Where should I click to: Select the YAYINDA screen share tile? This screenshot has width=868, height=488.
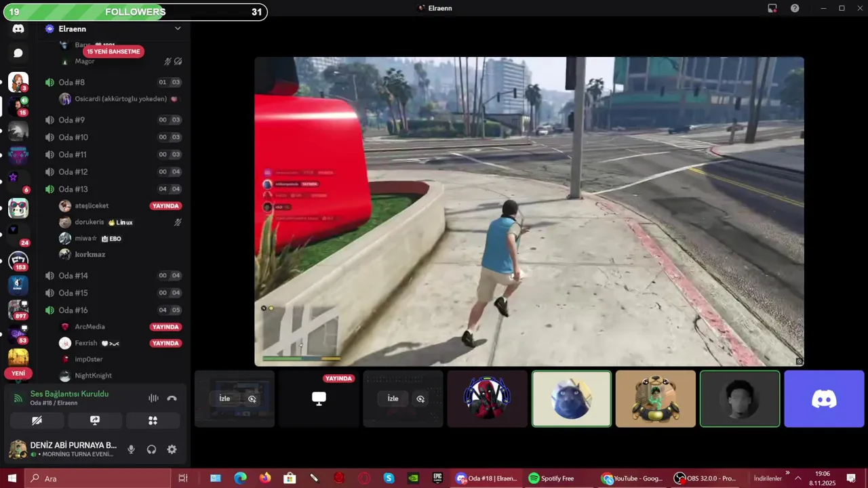pos(319,399)
